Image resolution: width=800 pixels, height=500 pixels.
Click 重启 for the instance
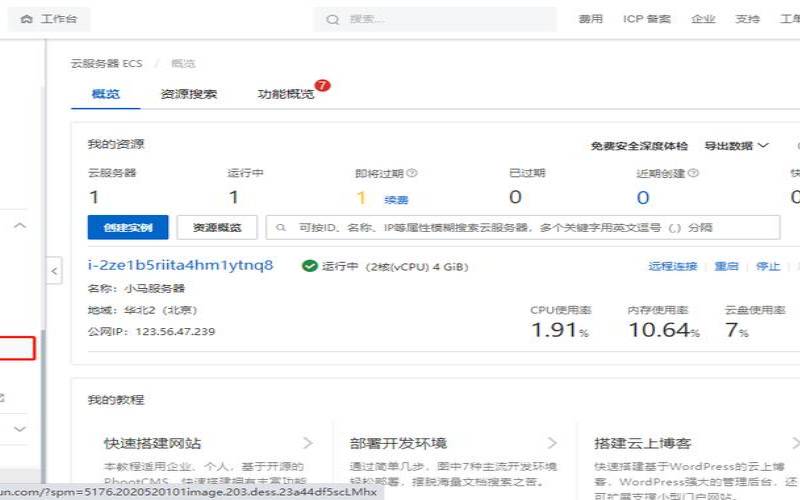pos(727,266)
